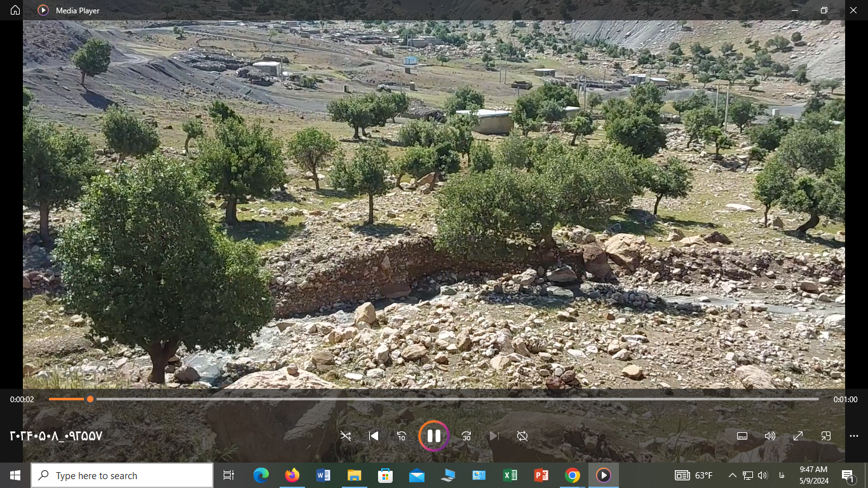Click the video file name title
The width and height of the screenshot is (868, 488).
coord(56,437)
